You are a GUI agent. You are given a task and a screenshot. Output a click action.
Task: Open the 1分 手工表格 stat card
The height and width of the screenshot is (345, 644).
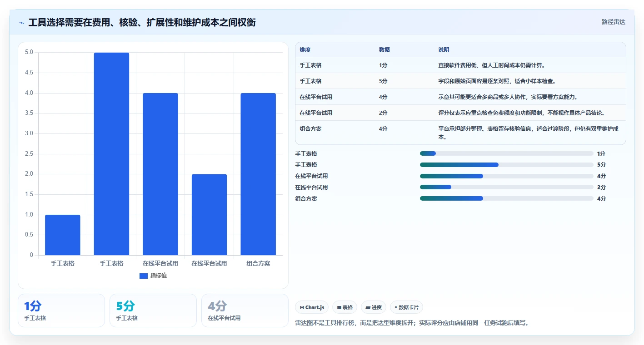point(61,310)
